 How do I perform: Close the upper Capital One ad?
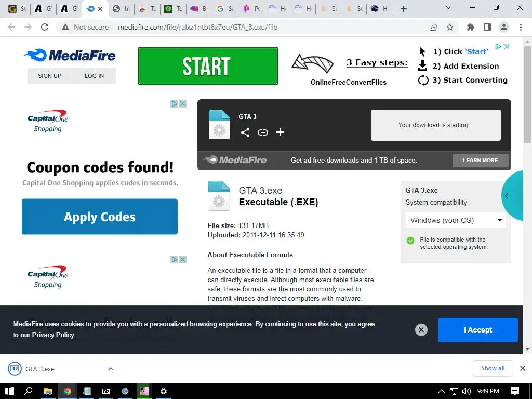pyautogui.click(x=182, y=104)
